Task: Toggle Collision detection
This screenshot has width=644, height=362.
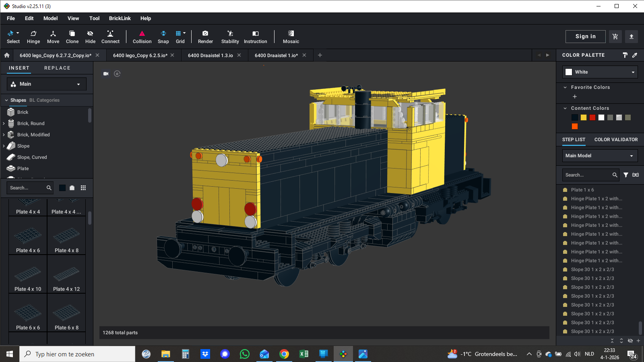Action: pyautogui.click(x=142, y=37)
